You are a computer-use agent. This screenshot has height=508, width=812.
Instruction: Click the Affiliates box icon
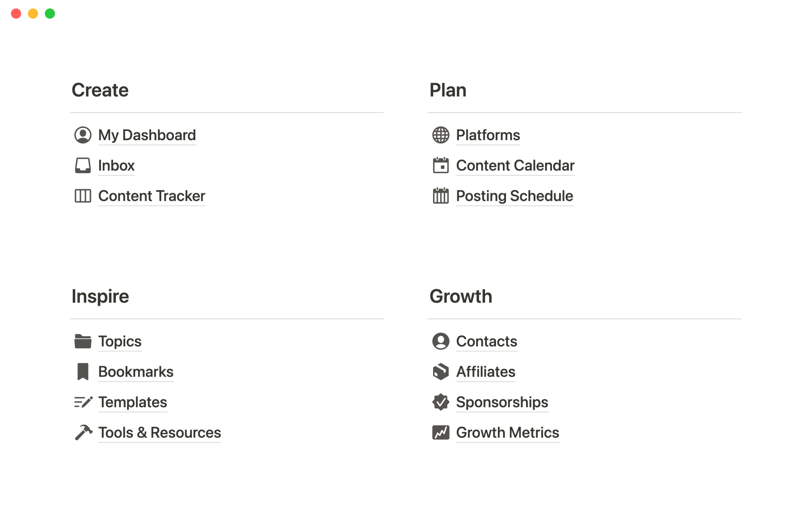click(441, 372)
